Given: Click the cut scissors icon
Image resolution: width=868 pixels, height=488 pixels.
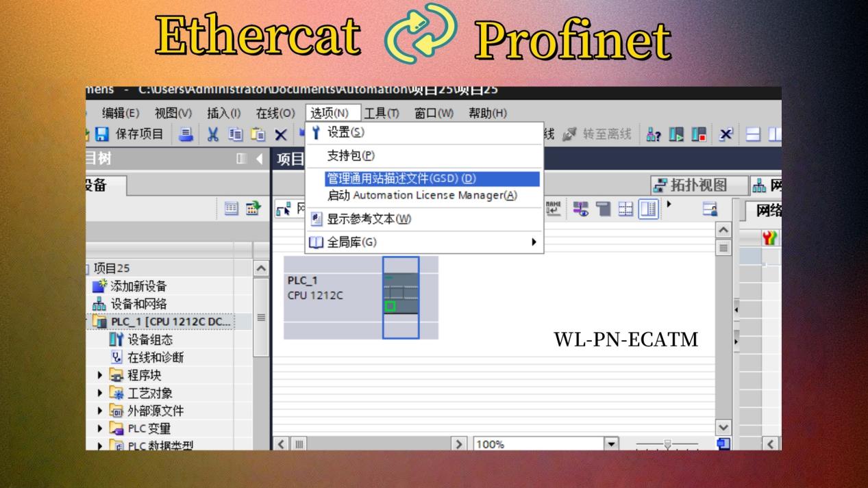Looking at the screenshot, I should (212, 134).
